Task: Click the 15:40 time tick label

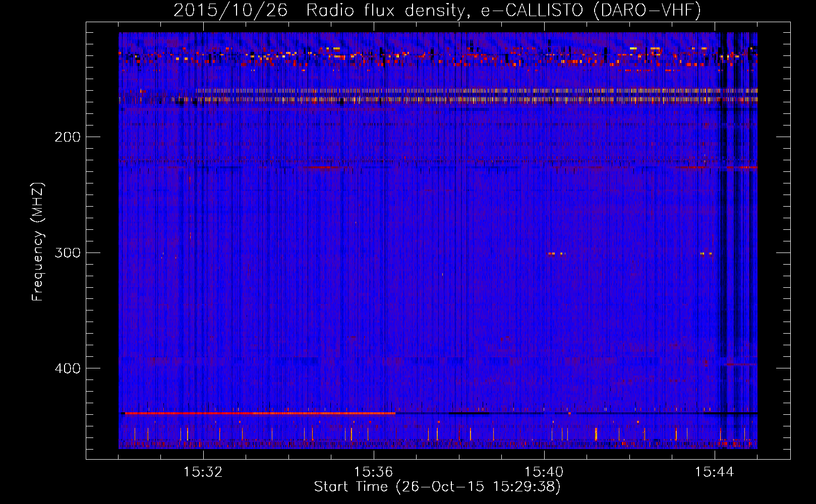Action: click(544, 472)
